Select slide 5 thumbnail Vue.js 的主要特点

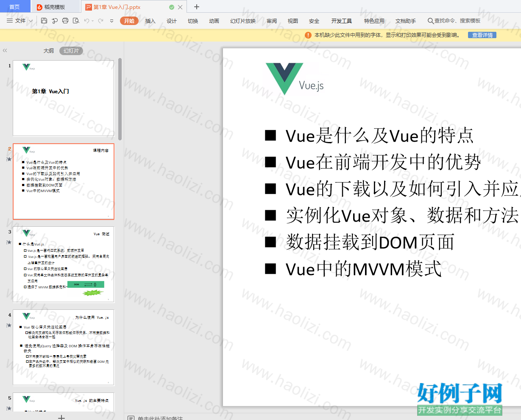64,402
